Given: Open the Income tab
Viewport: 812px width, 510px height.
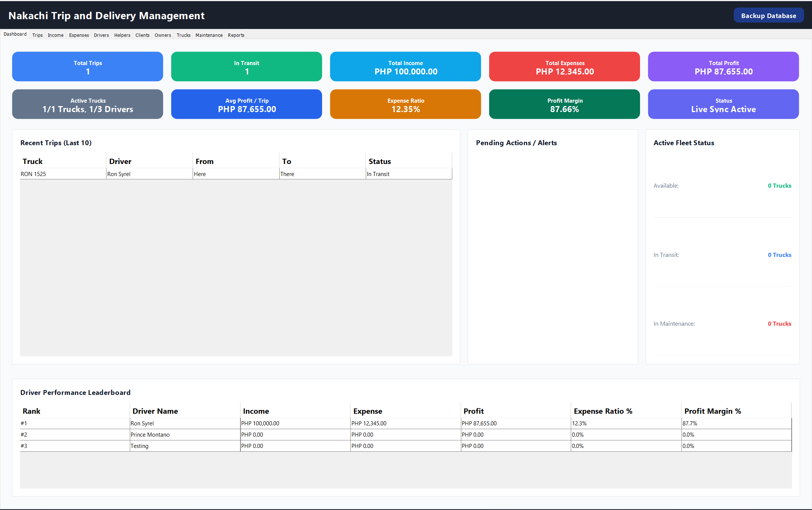Looking at the screenshot, I should pyautogui.click(x=56, y=35).
